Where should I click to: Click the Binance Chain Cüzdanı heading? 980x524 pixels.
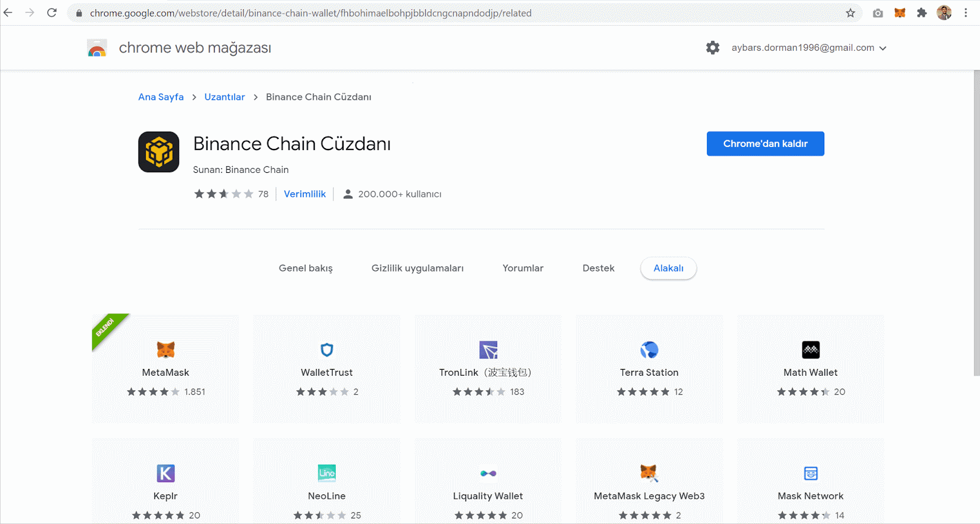[x=292, y=143]
